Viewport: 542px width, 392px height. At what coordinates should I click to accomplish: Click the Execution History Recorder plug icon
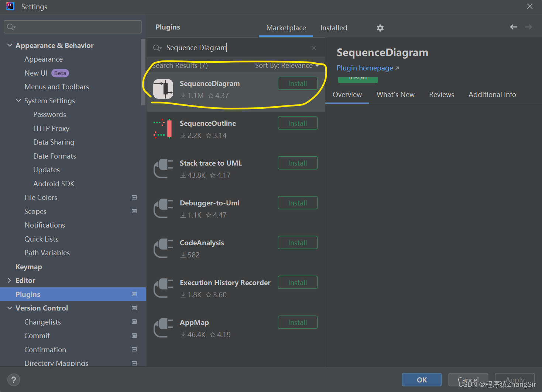coord(163,288)
